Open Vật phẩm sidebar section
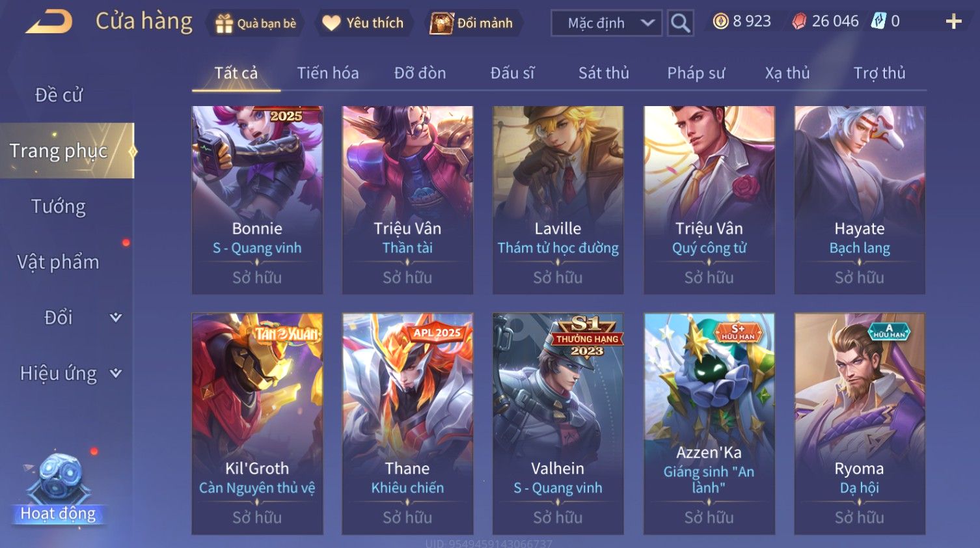The width and height of the screenshot is (980, 548). click(59, 262)
